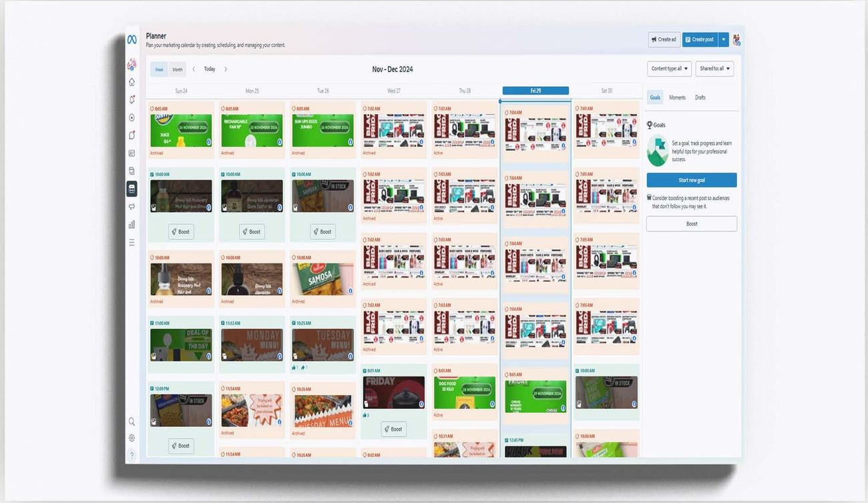Open the account avatar at top right

(x=736, y=40)
